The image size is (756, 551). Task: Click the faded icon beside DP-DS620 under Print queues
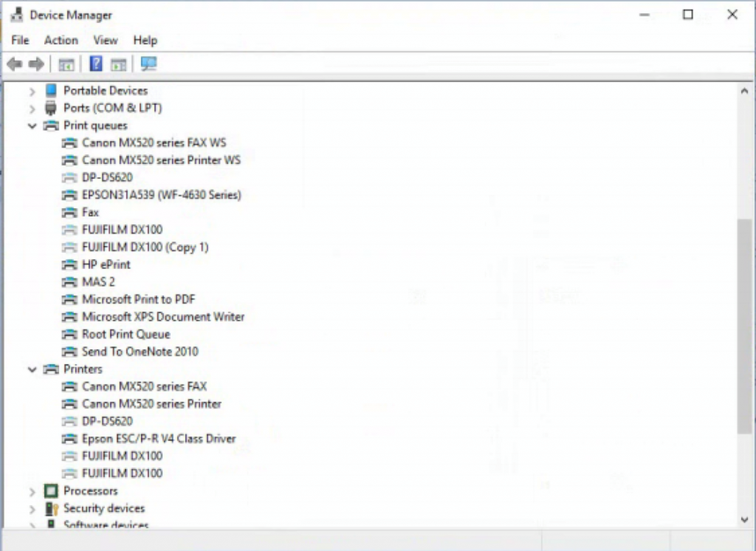(x=69, y=177)
